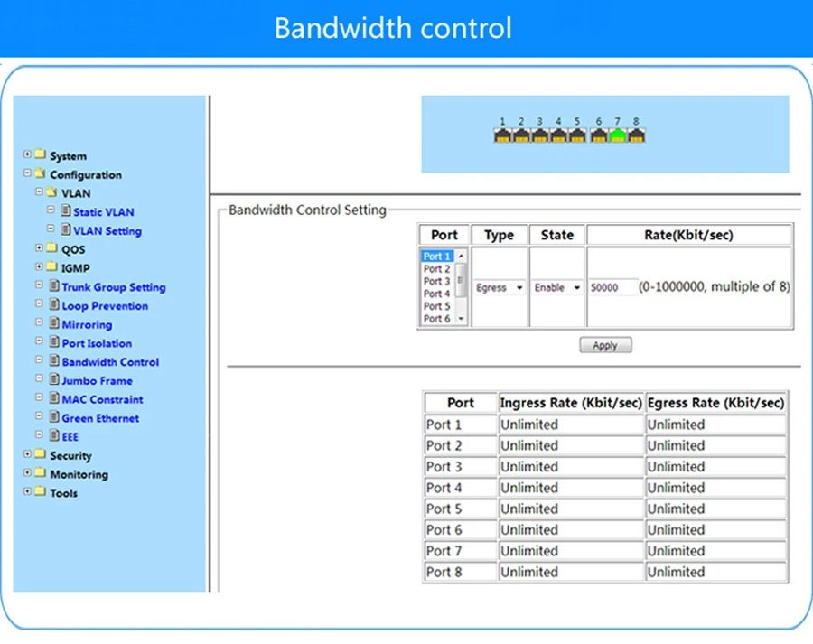Expand the Security tree node
The image size is (813, 644).
(27, 453)
